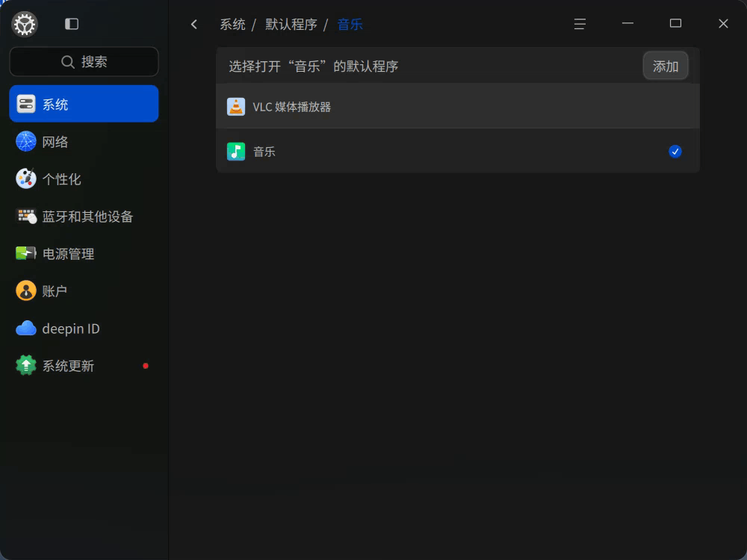Click the search magnifier icon
The image size is (747, 560).
click(68, 62)
